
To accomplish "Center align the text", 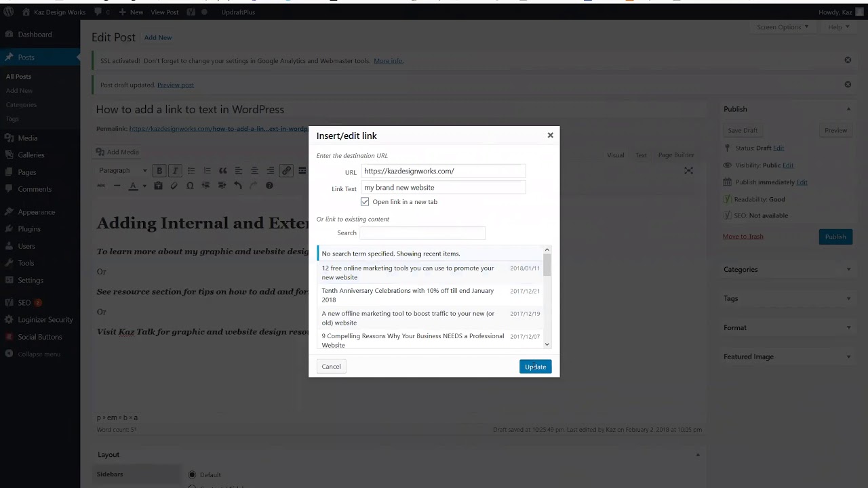I will pyautogui.click(x=254, y=171).
